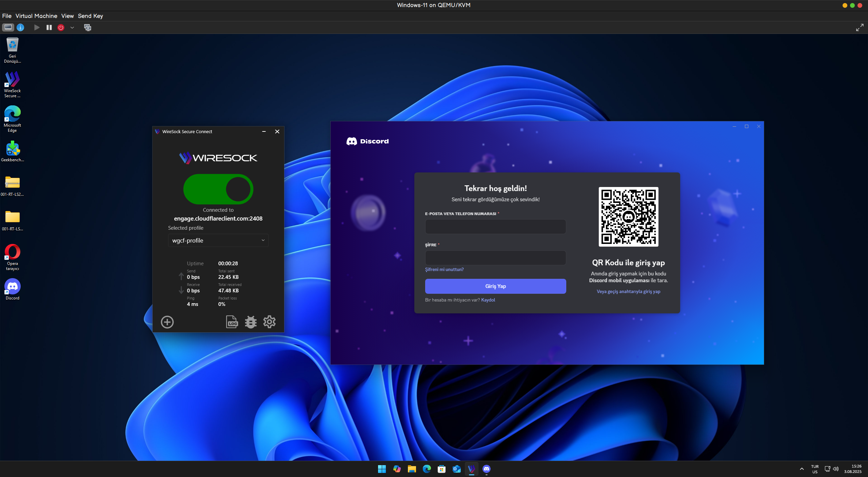Click the Kaydol register link
Viewport: 868px width, 477px height.
tap(488, 300)
